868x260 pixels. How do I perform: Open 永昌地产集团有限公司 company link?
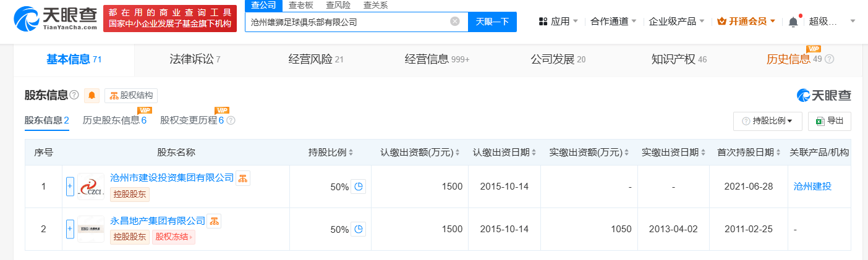[x=158, y=220]
